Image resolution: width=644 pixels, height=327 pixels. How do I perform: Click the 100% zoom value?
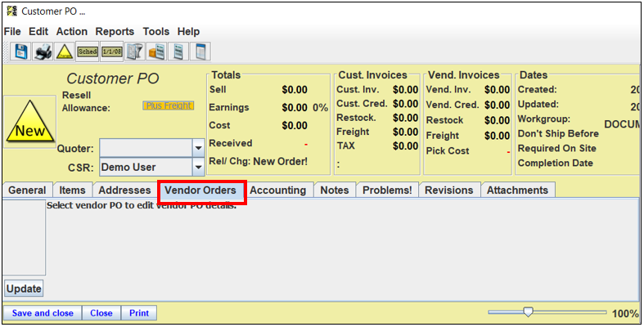(625, 314)
